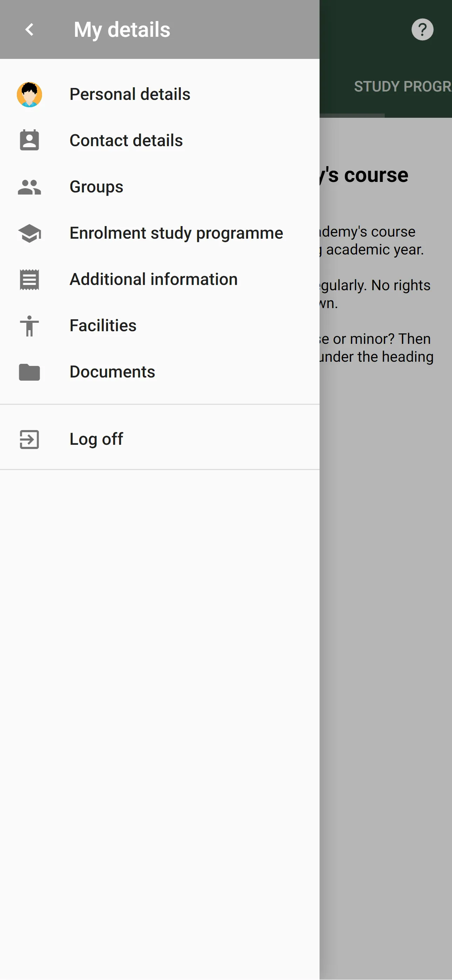Tap the My details header title
The width and height of the screenshot is (452, 980).
pos(122,30)
